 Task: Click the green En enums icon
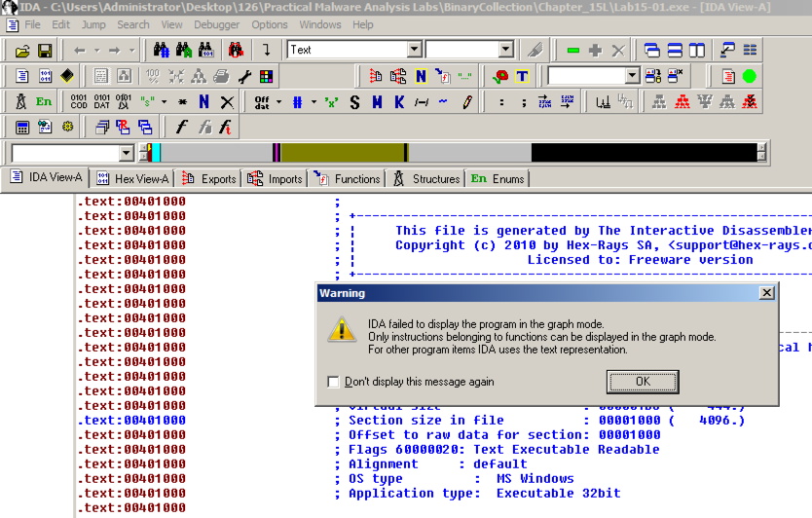click(44, 101)
